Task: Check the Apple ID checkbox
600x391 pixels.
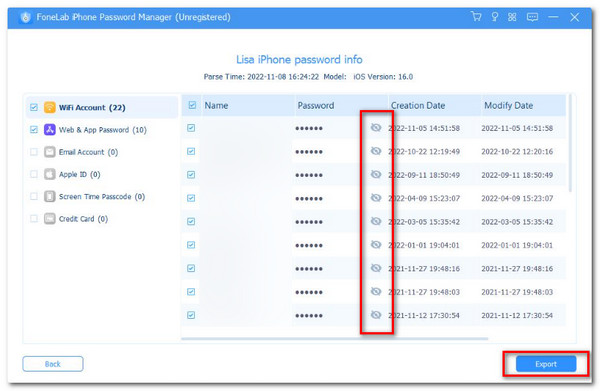Action: pyautogui.click(x=34, y=174)
